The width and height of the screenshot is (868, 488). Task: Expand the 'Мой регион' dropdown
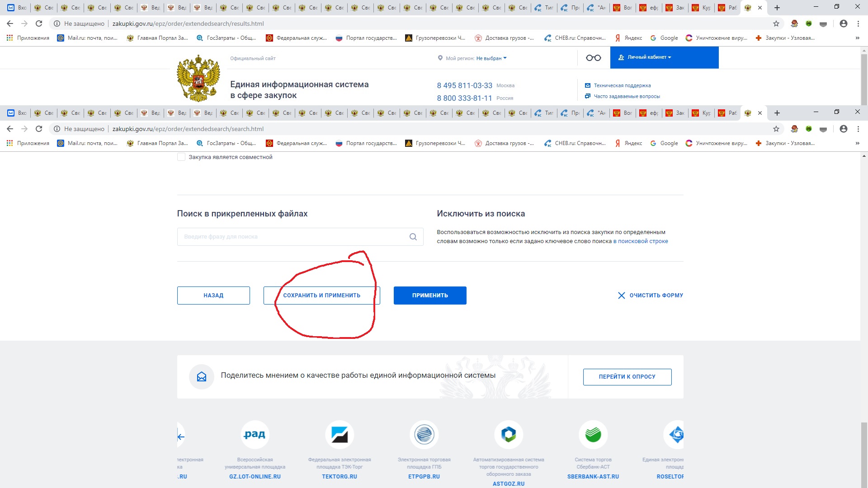(x=491, y=58)
